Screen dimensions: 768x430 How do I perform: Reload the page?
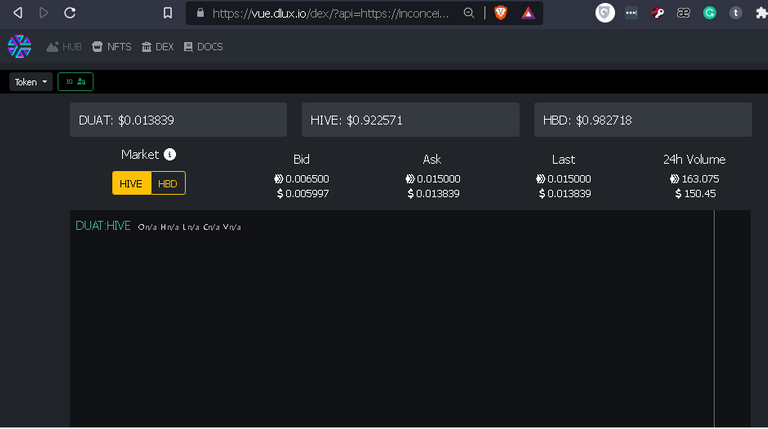point(70,13)
